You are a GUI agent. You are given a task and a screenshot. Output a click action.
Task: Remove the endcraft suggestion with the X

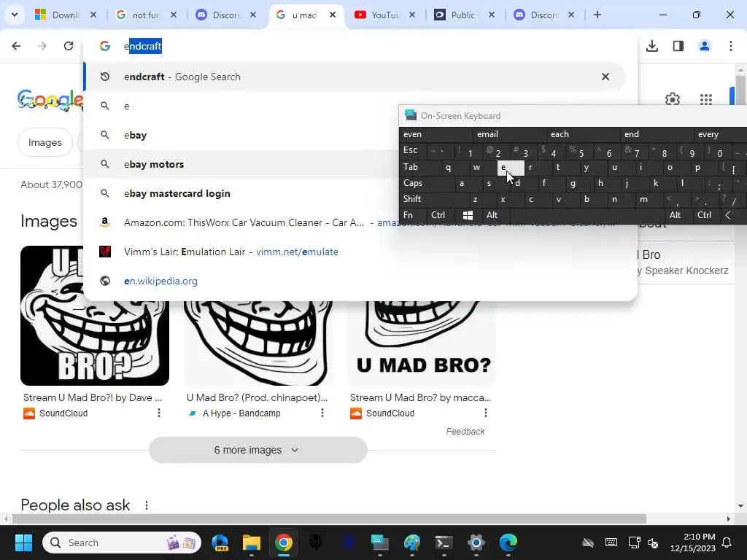click(x=605, y=77)
